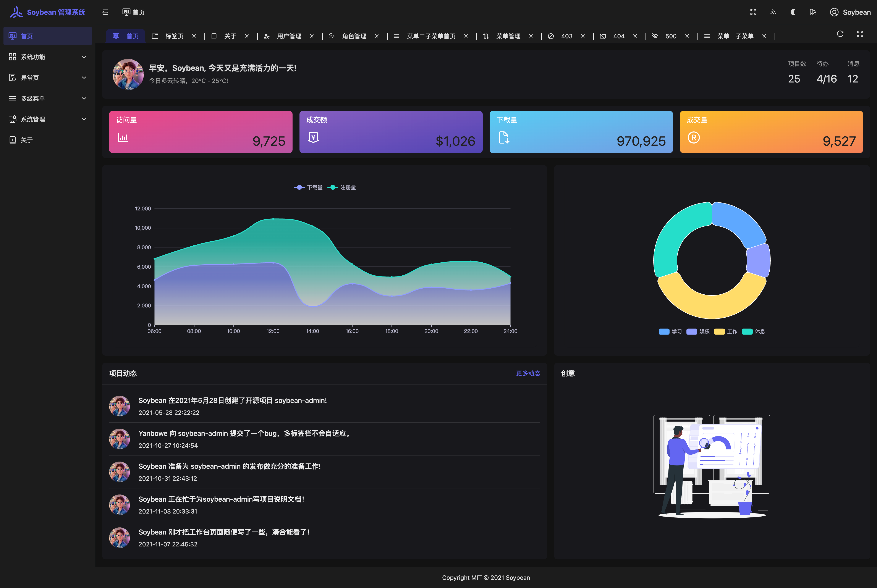Refresh the current page with the reload icon

point(840,34)
